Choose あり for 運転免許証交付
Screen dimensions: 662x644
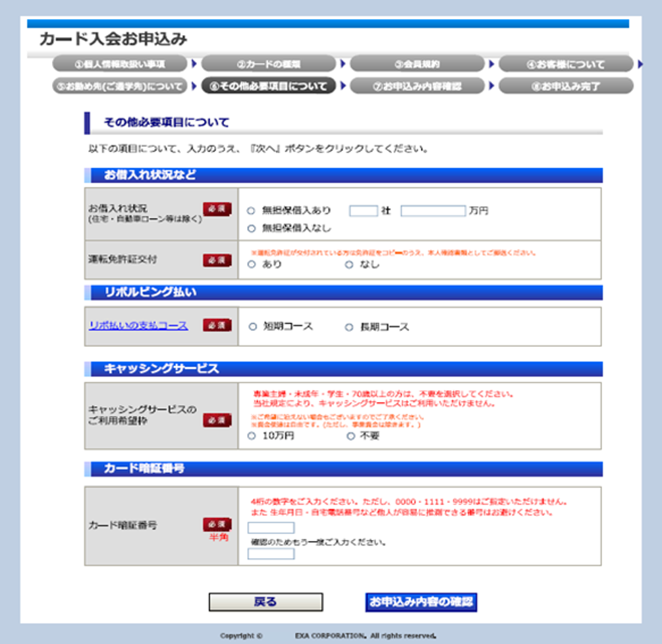point(252,264)
